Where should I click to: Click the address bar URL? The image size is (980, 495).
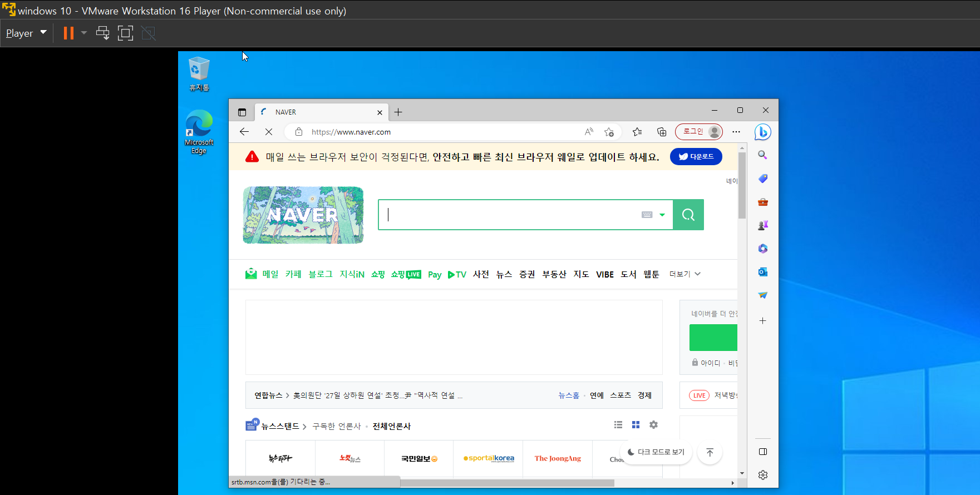pyautogui.click(x=351, y=132)
